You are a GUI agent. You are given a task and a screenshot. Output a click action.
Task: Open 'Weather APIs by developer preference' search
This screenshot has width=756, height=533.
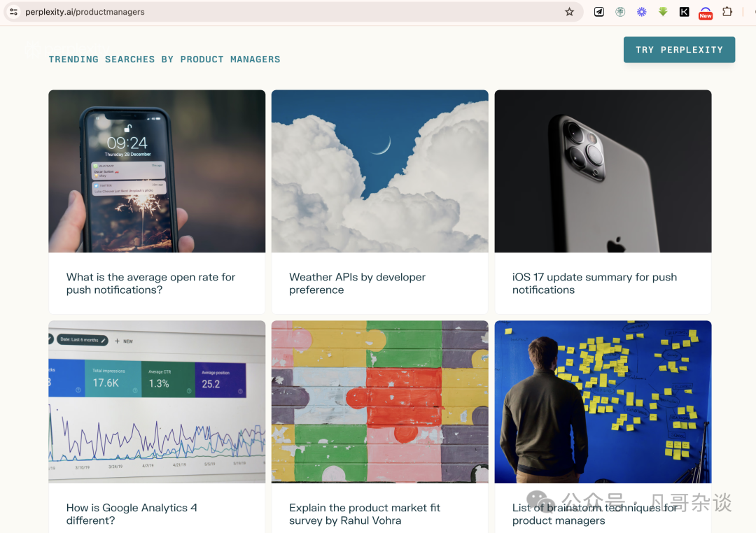click(x=357, y=283)
